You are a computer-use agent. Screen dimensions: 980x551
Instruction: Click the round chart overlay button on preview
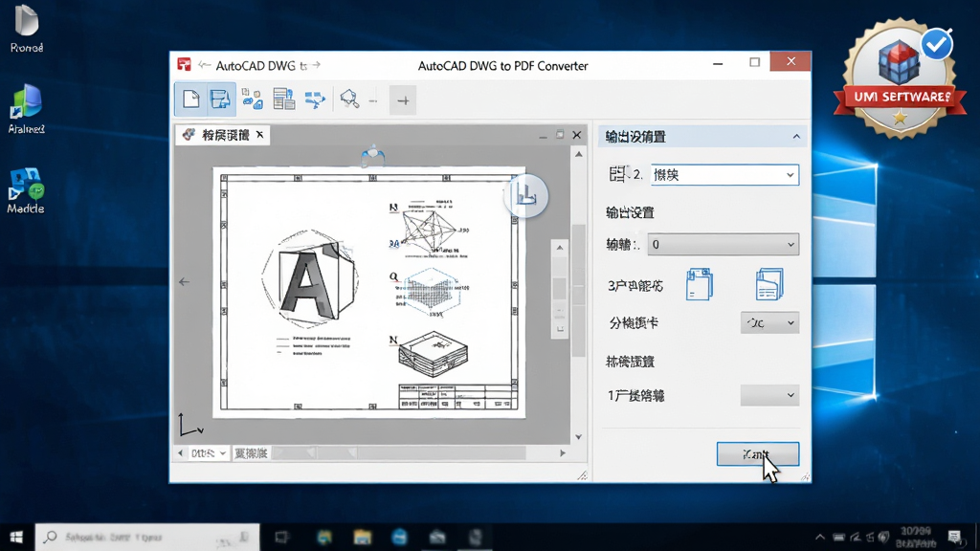pyautogui.click(x=525, y=196)
